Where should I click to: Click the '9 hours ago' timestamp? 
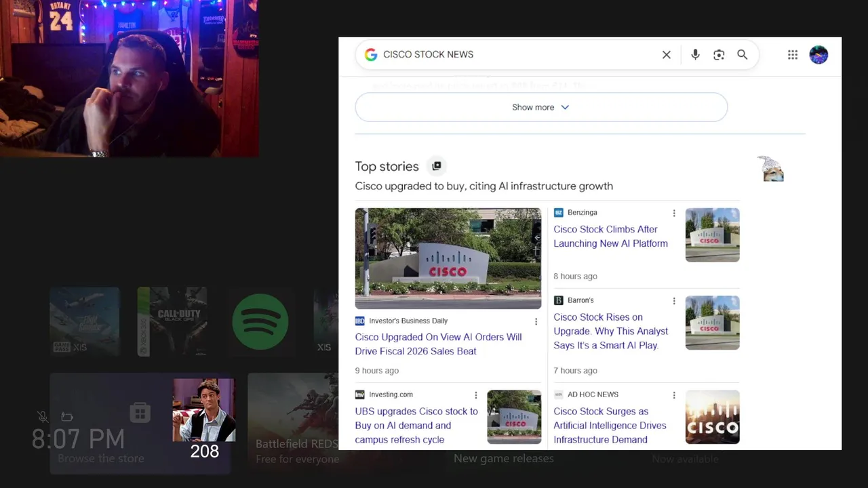(376, 371)
